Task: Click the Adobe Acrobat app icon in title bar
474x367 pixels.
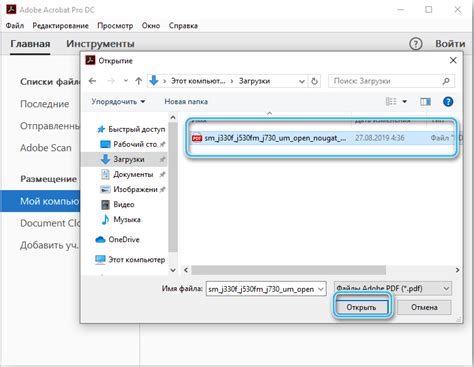Action: point(11,10)
